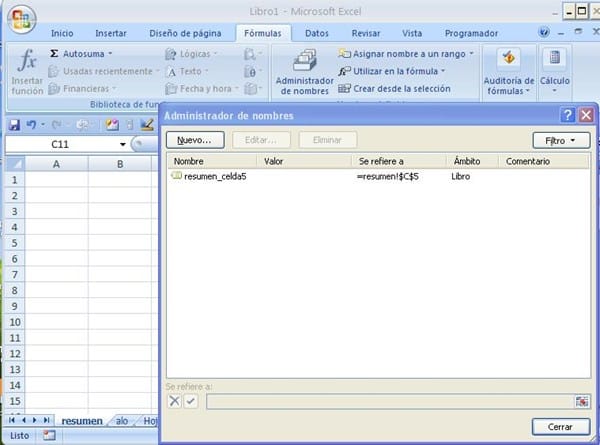Select resumen_celda5 name entry

[215, 176]
